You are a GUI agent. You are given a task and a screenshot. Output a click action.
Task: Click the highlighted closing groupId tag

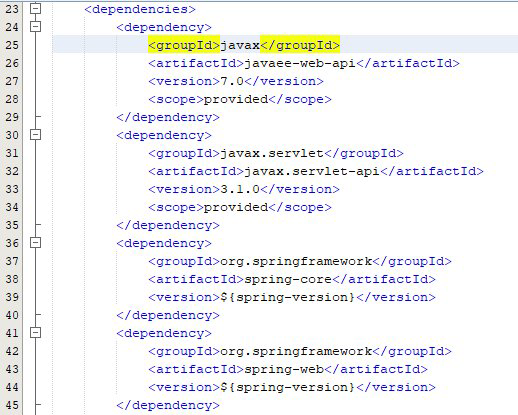(300, 44)
